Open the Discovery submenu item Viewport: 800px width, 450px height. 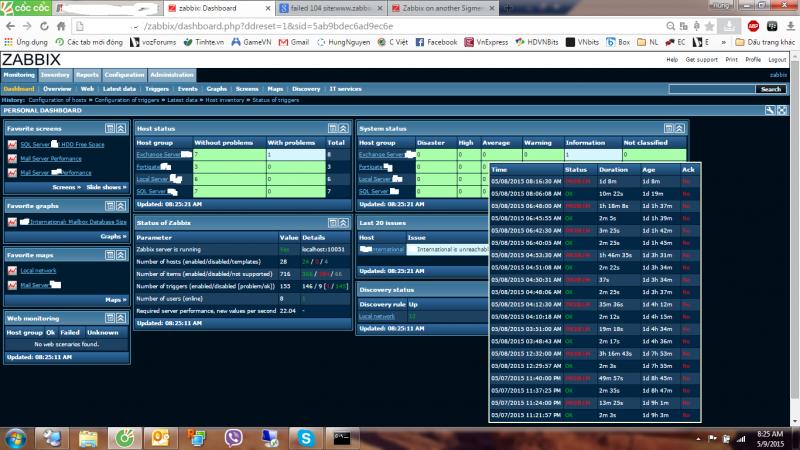tap(306, 89)
